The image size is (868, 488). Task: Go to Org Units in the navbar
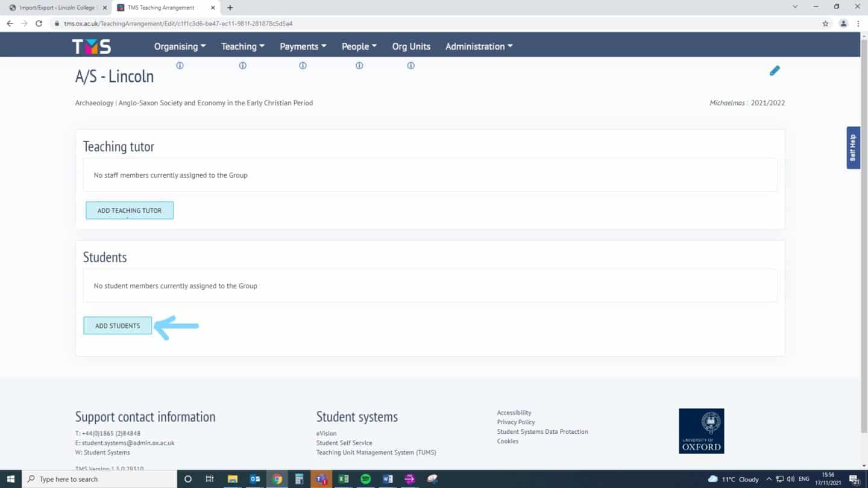pos(411,46)
